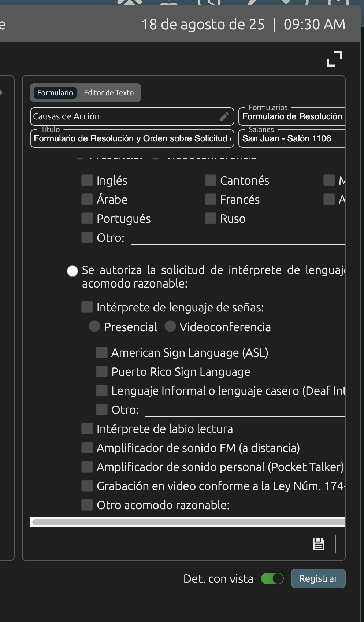Image resolution: width=364 pixels, height=622 pixels.
Task: Click the Título input field
Action: click(x=132, y=138)
